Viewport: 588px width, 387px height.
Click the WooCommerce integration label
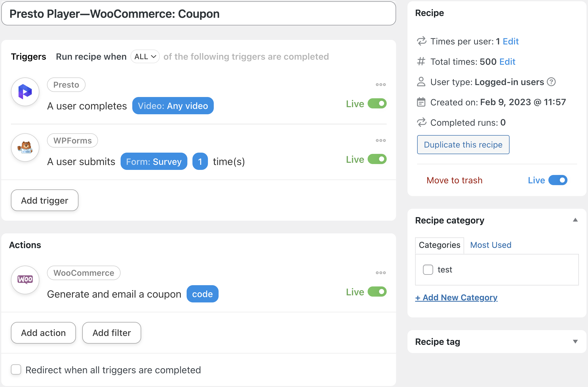coord(84,273)
